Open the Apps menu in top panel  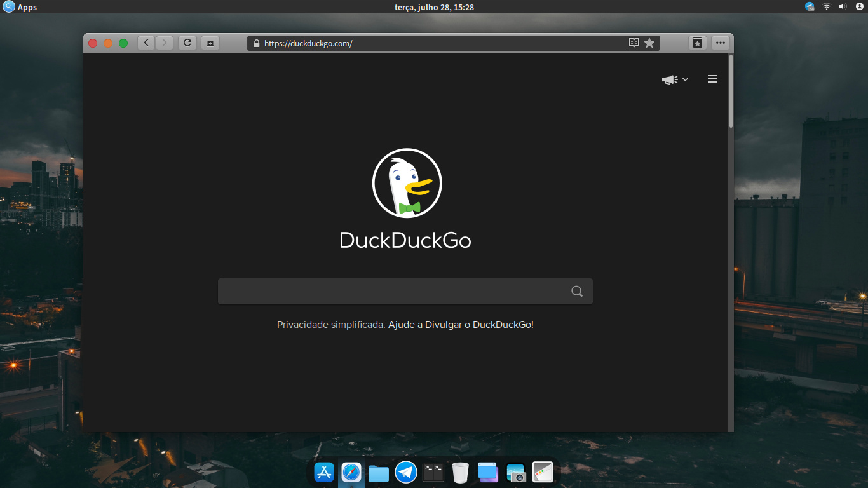(x=20, y=7)
